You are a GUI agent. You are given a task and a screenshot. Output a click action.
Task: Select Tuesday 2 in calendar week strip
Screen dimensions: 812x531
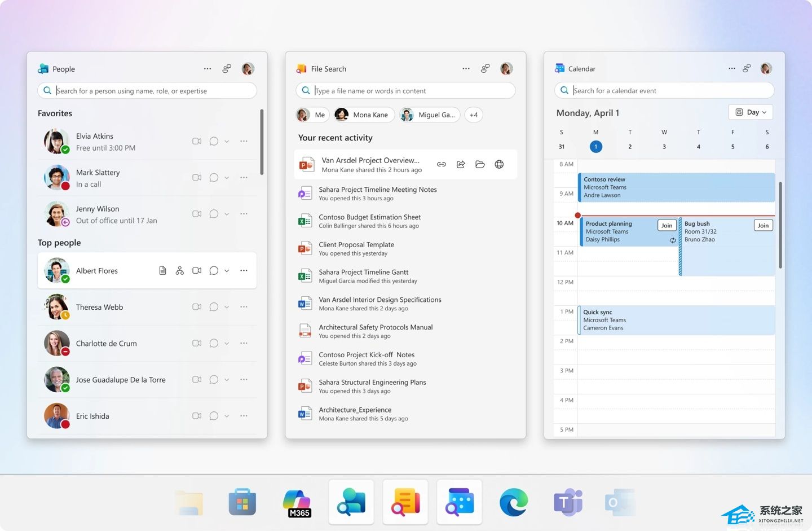coord(630,147)
